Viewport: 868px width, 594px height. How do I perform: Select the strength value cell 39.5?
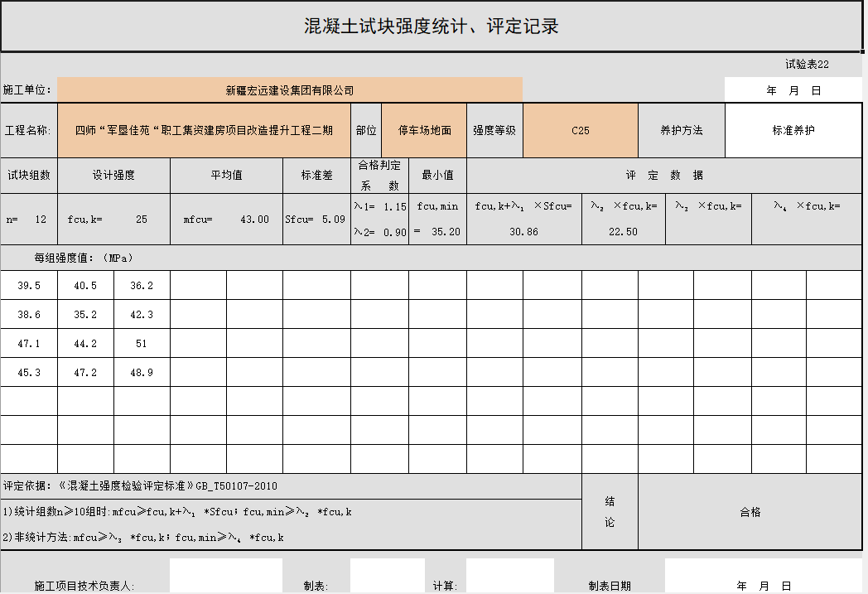point(29,285)
